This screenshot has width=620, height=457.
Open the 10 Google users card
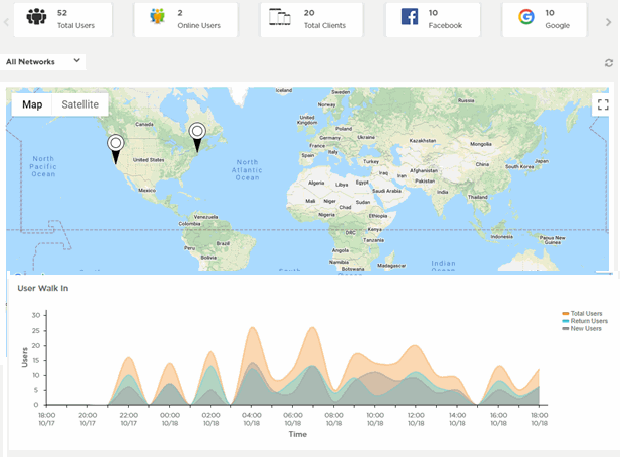point(544,20)
